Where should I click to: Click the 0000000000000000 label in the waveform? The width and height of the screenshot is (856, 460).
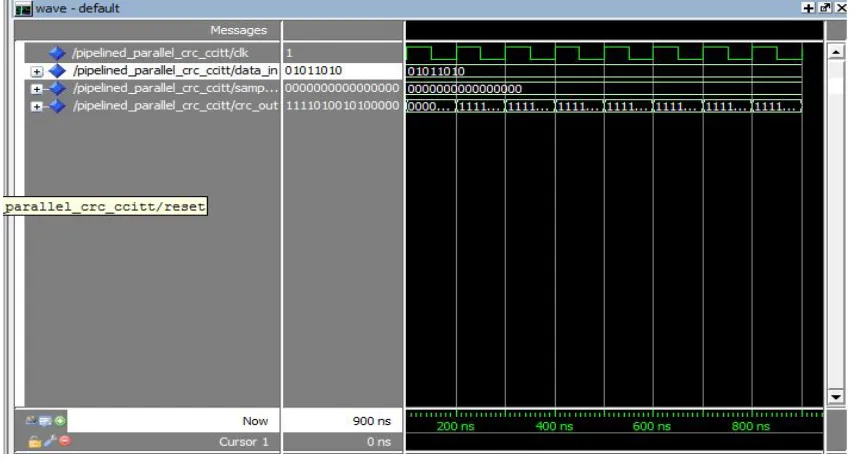[465, 88]
